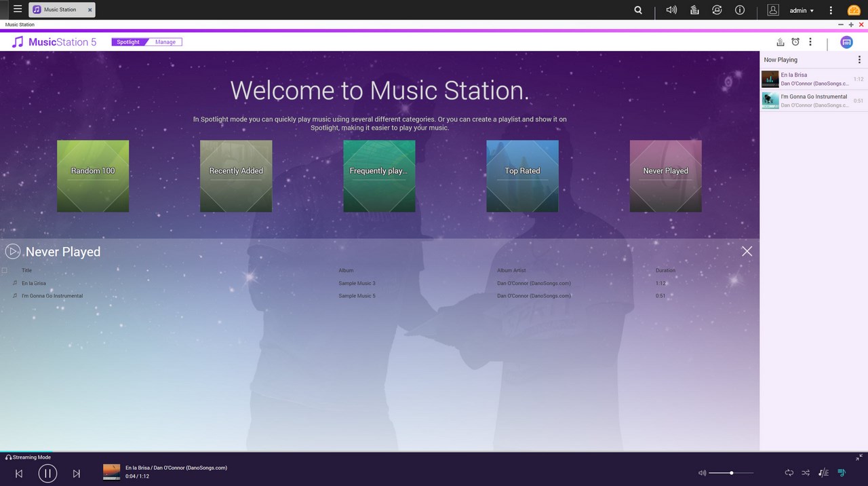Click the duration 0:51 cell in list
This screenshot has width=868, height=486.
pos(660,296)
